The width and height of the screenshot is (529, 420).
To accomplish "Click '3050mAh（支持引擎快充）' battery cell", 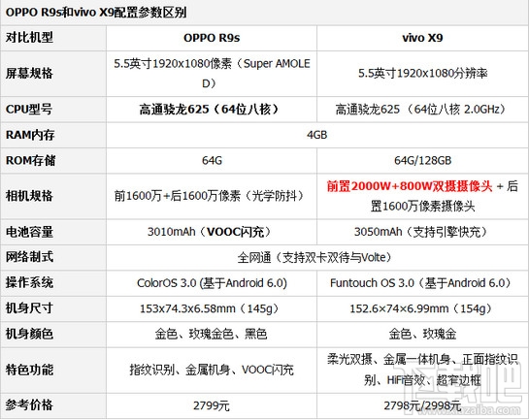I will [x=421, y=232].
